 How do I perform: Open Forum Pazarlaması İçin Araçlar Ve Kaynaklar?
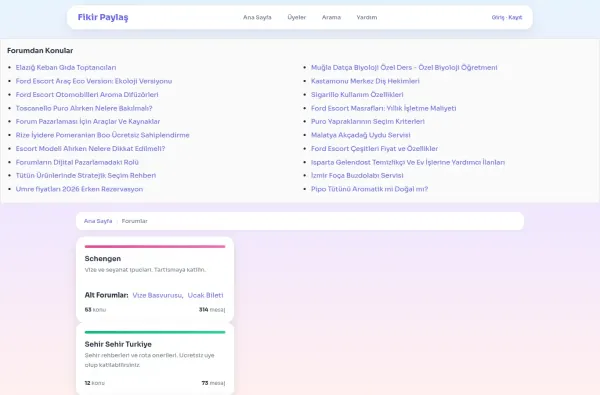[88, 121]
